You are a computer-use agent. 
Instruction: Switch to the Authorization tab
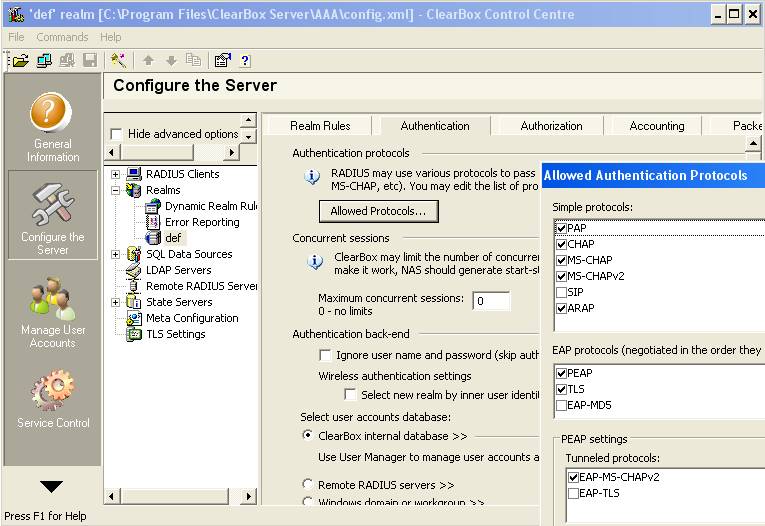(551, 126)
